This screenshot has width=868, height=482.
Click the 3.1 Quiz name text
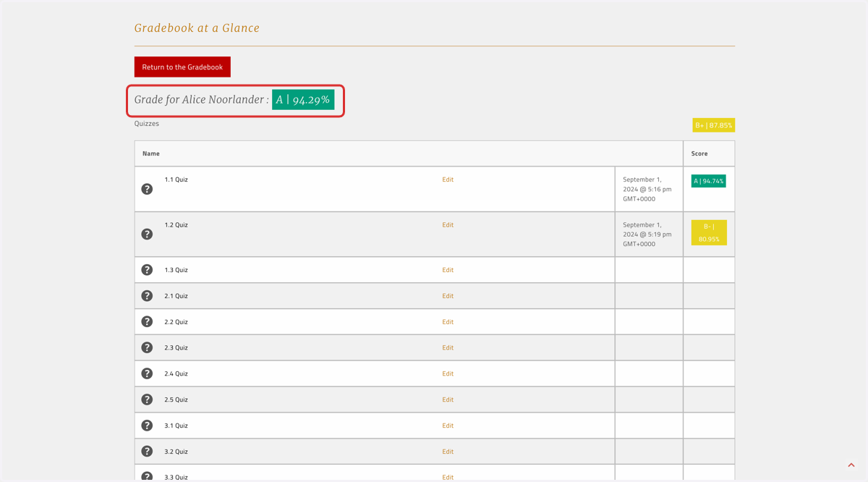pyautogui.click(x=176, y=426)
